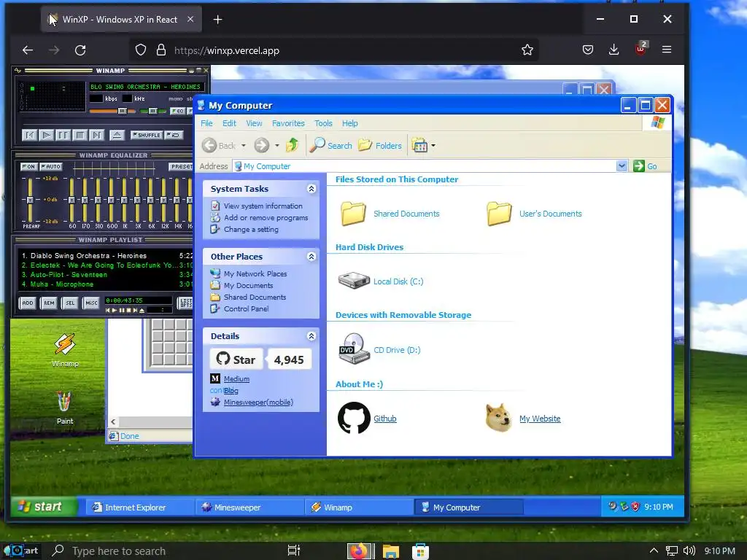The width and height of the screenshot is (747, 560).
Task: Click the Winamp eject button
Action: [116, 135]
